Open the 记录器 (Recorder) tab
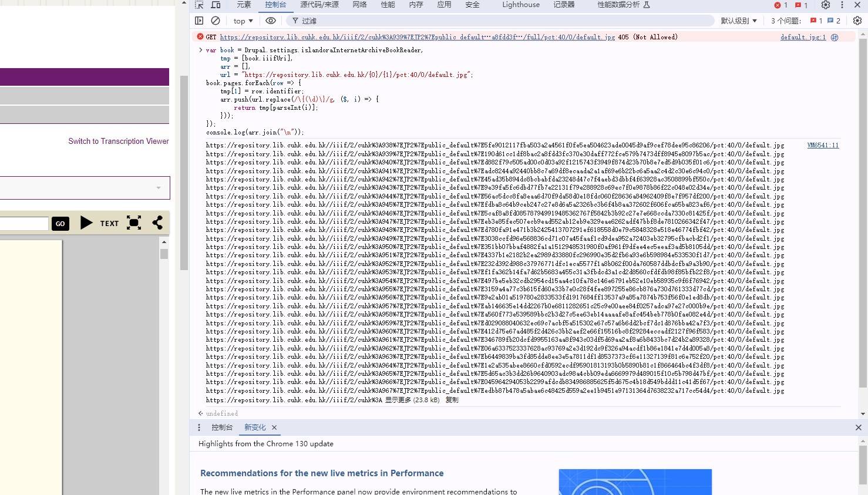The width and height of the screenshot is (868, 495). 564,5
